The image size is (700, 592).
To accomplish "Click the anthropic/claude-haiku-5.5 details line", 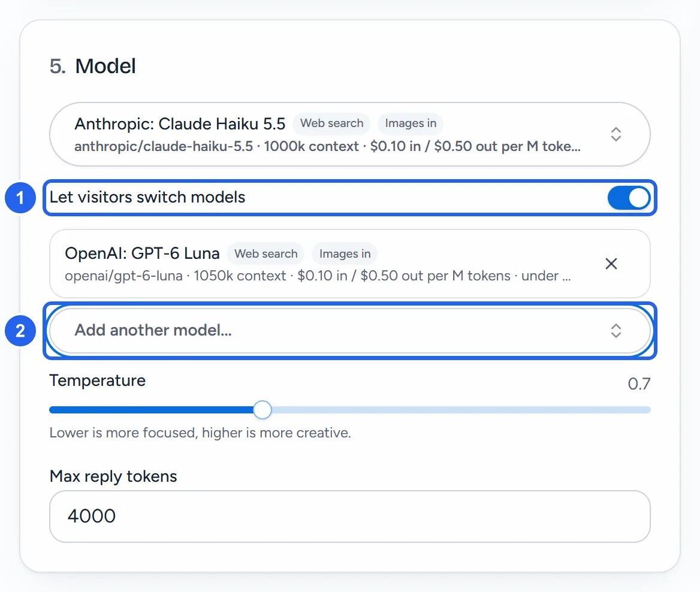I will pos(328,146).
